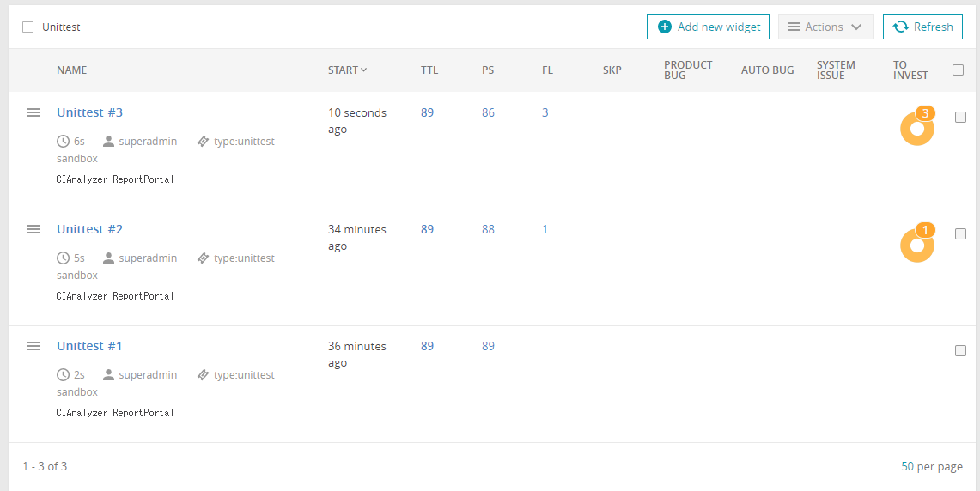Open the Unittest #3 launch link
The image size is (980, 491).
pyautogui.click(x=89, y=112)
